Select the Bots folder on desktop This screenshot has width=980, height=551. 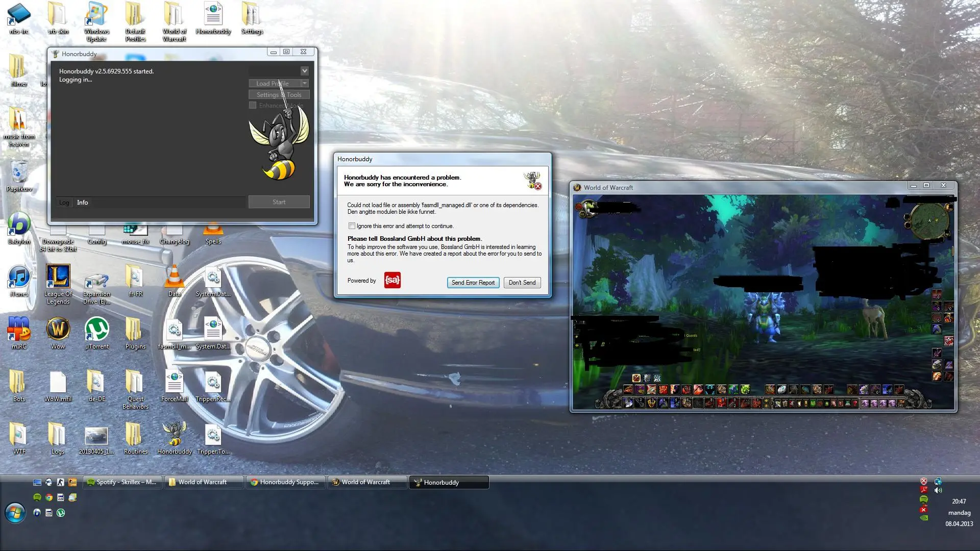pos(19,386)
